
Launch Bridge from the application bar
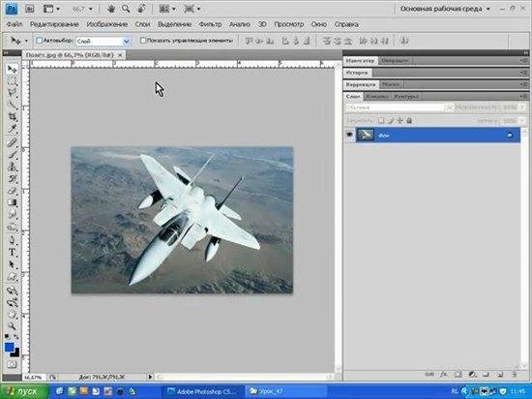point(30,9)
